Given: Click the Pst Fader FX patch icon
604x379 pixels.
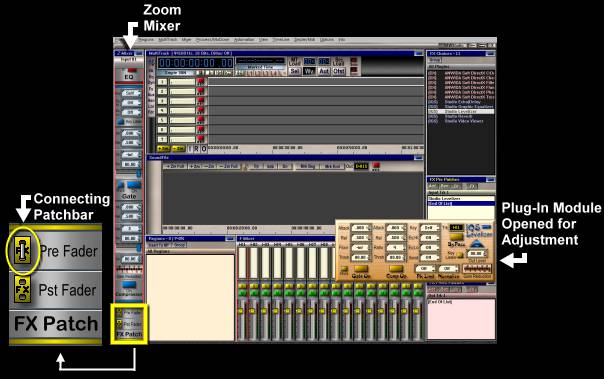Looking at the screenshot, I should tap(22, 289).
